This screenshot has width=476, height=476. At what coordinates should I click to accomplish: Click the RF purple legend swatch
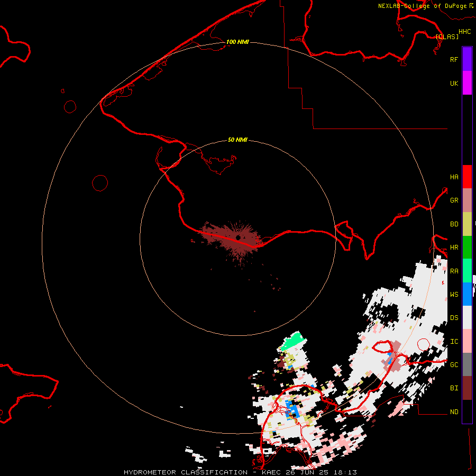click(x=467, y=59)
